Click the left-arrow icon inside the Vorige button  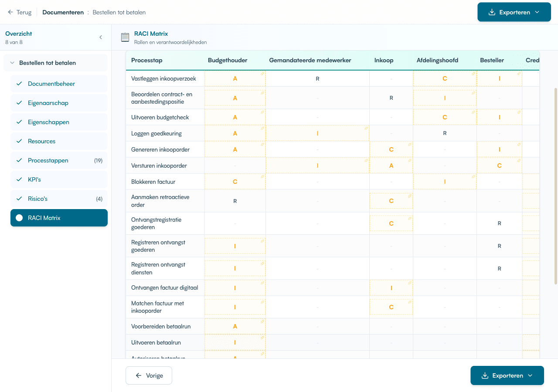point(138,375)
